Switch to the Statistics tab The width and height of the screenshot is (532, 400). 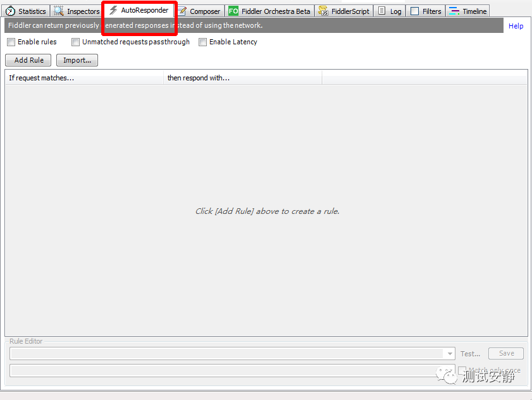[26, 11]
